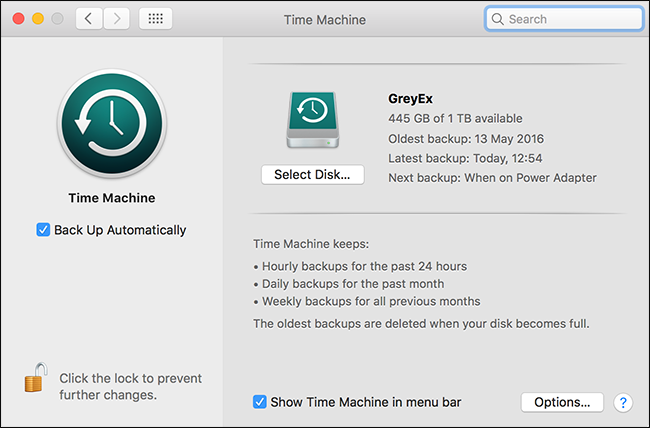Open help with the question mark button
This screenshot has height=428, width=650.
coord(623,402)
